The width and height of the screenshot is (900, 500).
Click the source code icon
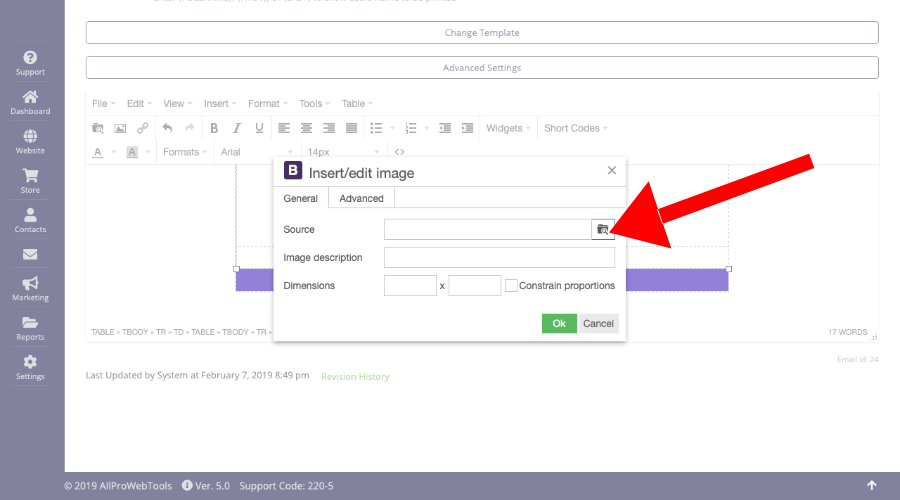click(399, 152)
